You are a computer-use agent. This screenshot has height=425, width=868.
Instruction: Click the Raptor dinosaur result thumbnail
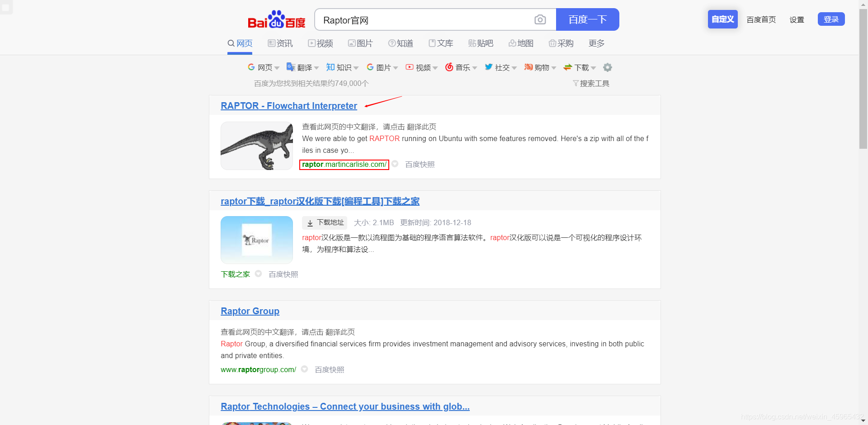(256, 146)
